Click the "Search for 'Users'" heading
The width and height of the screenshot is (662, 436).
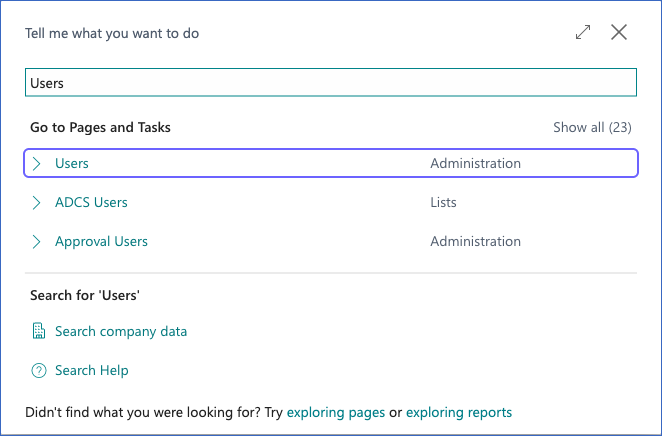(85, 295)
